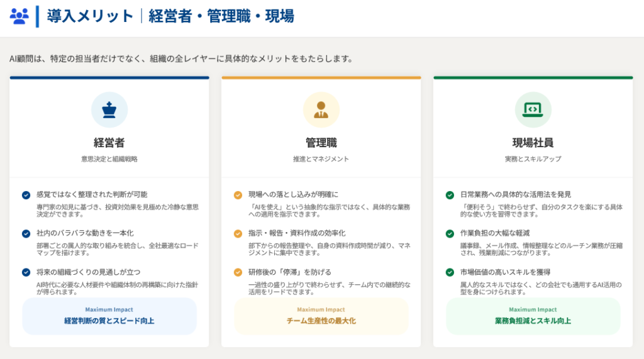Click the laptop code icon for 現場社員
This screenshot has width=644, height=359.
click(x=533, y=109)
